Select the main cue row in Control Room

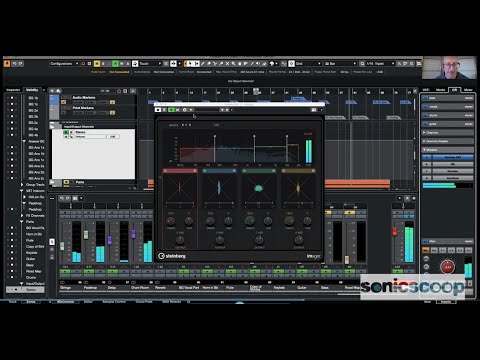447,98
